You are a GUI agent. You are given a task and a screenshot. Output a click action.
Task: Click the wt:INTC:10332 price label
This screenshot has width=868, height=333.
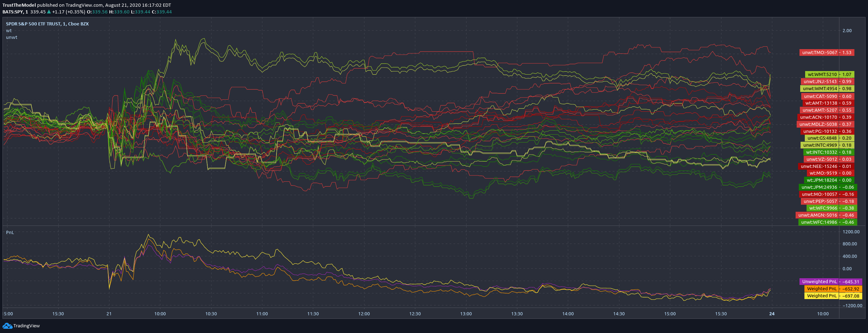[x=829, y=152]
